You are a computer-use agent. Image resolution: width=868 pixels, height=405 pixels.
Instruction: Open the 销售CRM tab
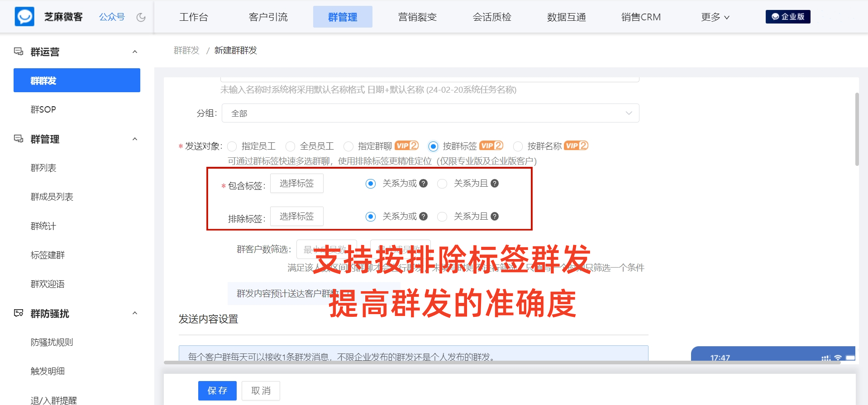[641, 17]
